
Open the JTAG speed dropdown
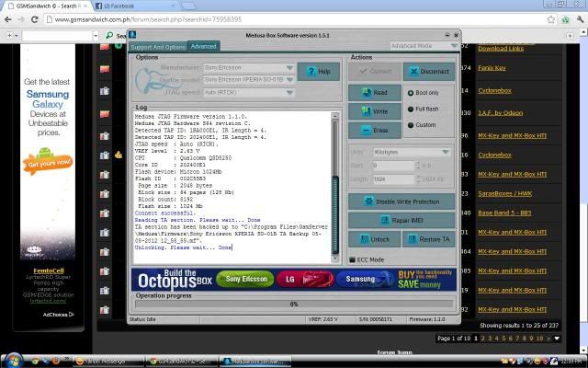click(x=249, y=92)
